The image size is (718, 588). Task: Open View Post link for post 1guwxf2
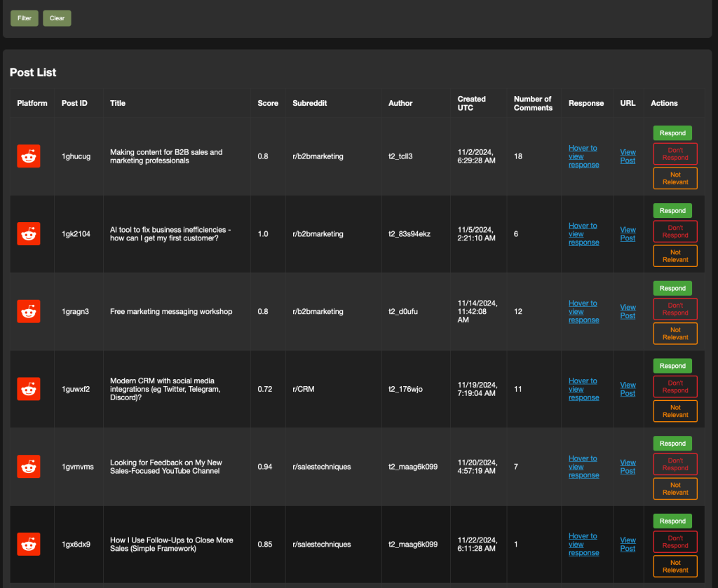pyautogui.click(x=628, y=389)
